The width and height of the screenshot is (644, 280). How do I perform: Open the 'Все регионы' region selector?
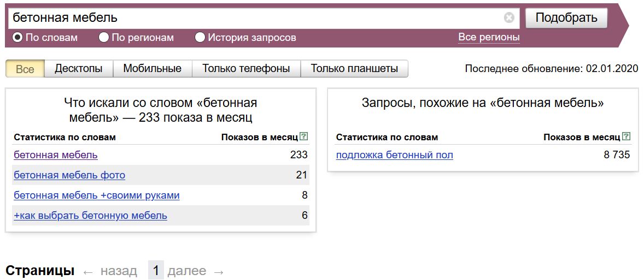(x=489, y=37)
